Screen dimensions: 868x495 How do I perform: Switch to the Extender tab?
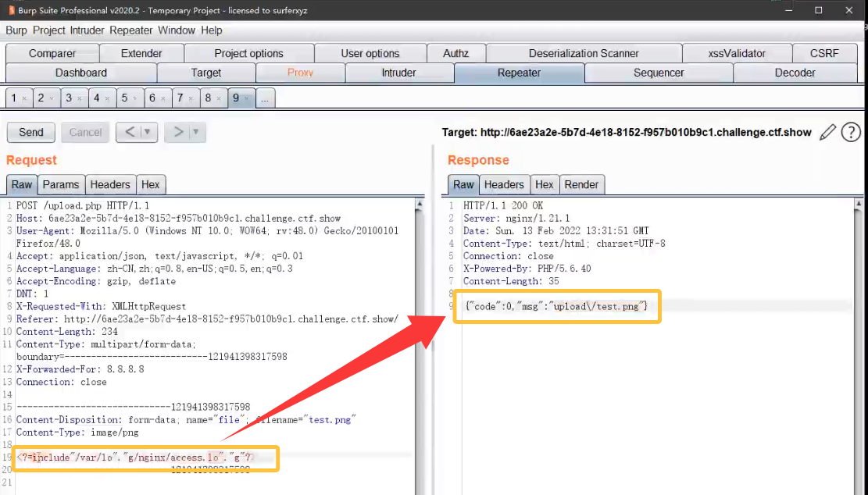pyautogui.click(x=141, y=53)
